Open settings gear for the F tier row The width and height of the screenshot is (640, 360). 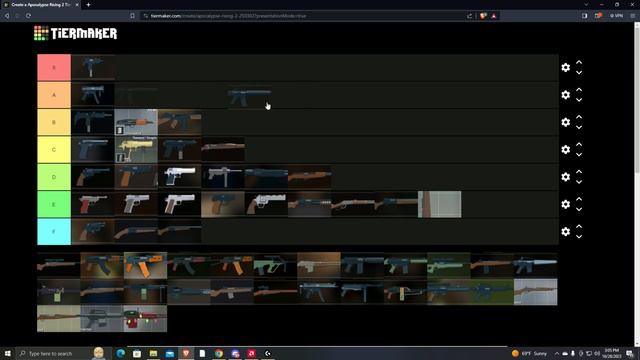[565, 231]
